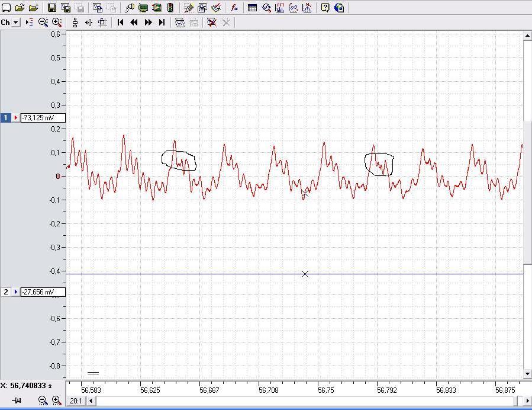Click the vertical scrollbar down arrow
532x410 pixels.
click(x=527, y=374)
